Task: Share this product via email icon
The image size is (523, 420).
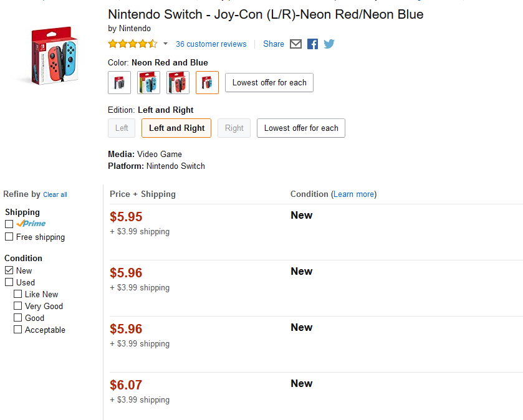Action: click(x=296, y=44)
